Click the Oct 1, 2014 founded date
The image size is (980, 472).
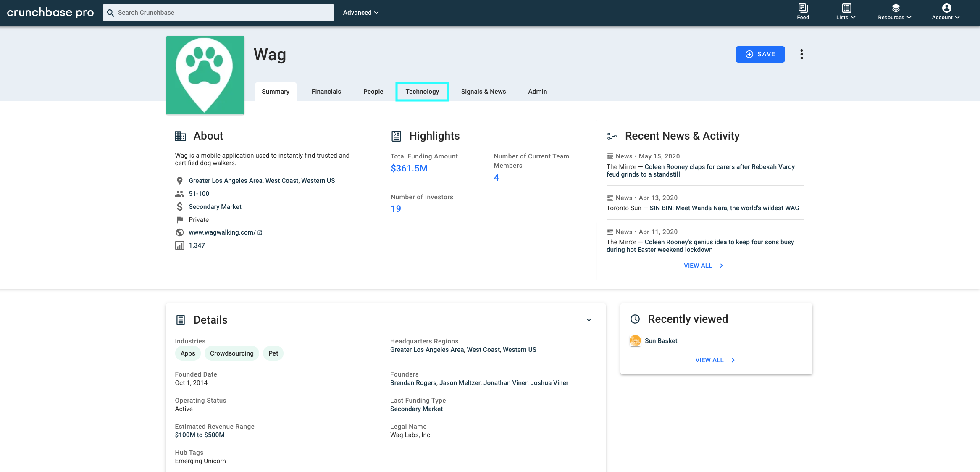click(191, 383)
